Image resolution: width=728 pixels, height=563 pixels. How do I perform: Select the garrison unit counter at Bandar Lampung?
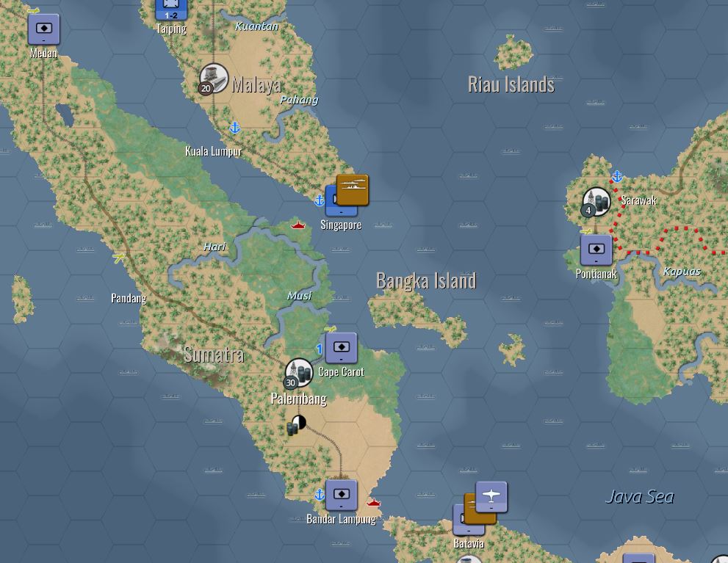342,495
